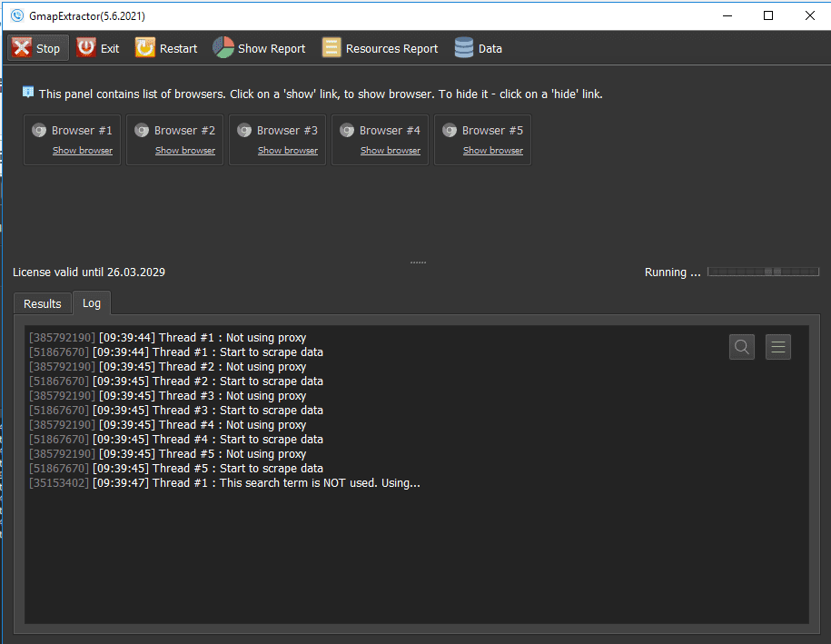The width and height of the screenshot is (831, 644).
Task: Click the Running ... status text
Action: (673, 272)
